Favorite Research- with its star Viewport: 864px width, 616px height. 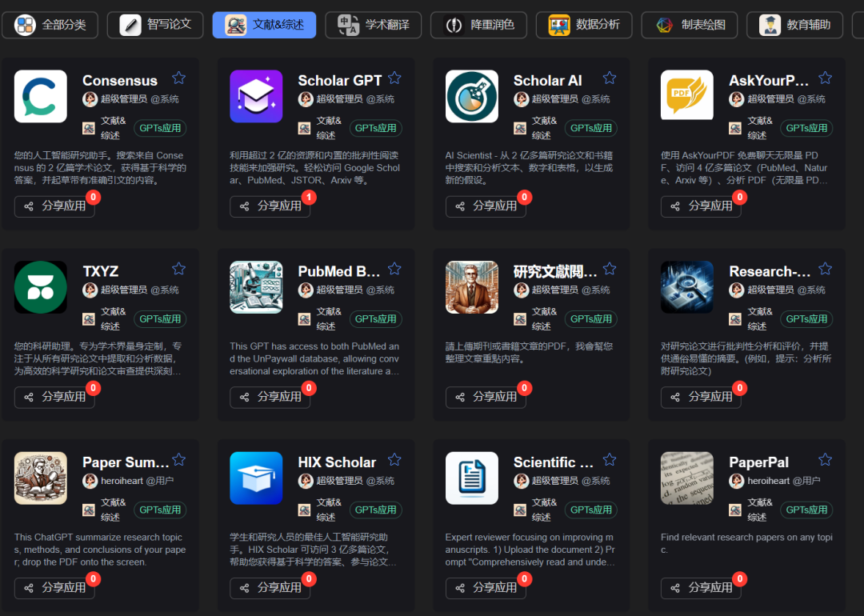[825, 268]
